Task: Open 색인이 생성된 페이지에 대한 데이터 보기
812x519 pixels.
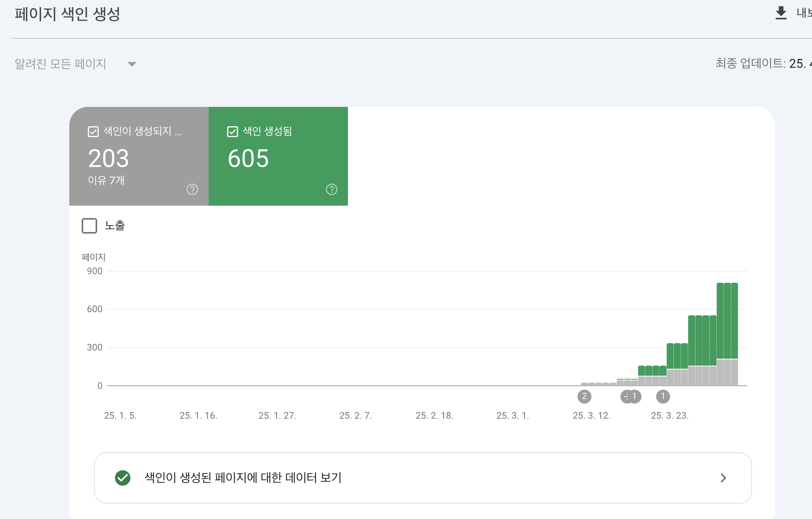Action: coord(243,478)
